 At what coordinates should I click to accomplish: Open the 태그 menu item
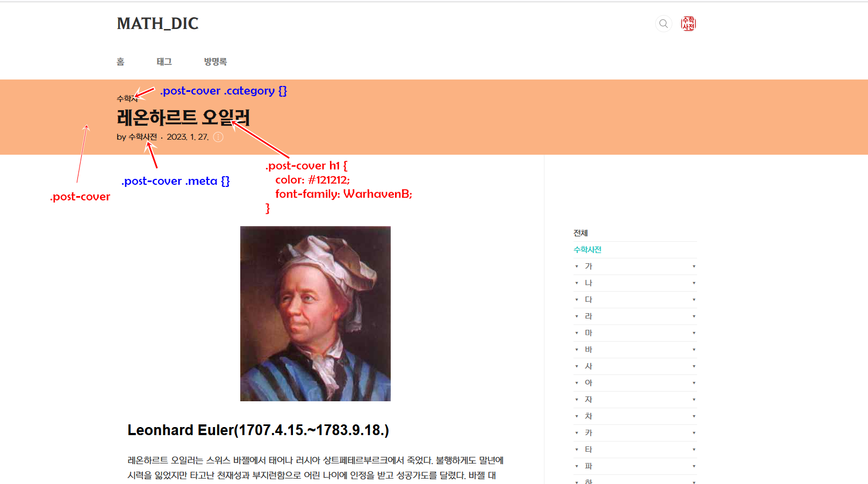164,62
